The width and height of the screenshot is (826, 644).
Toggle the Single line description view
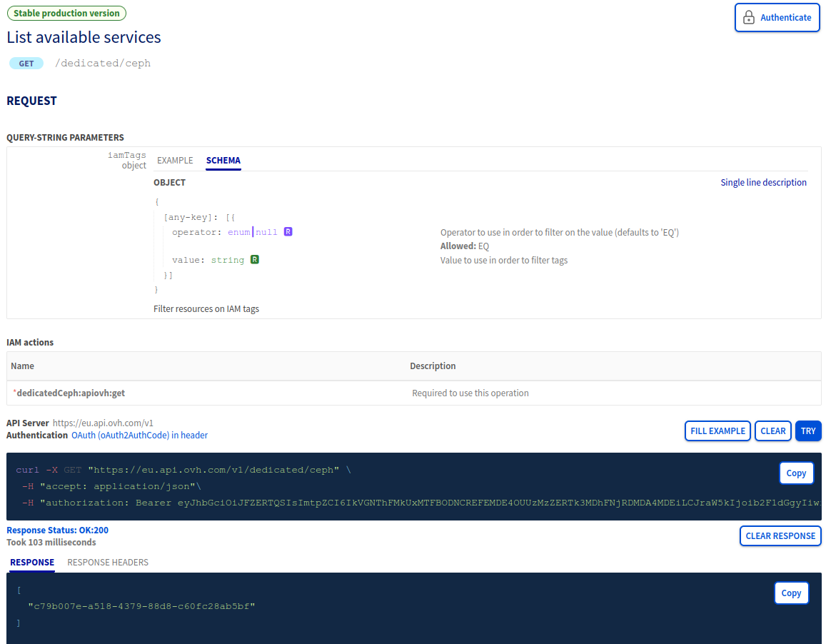pos(763,182)
